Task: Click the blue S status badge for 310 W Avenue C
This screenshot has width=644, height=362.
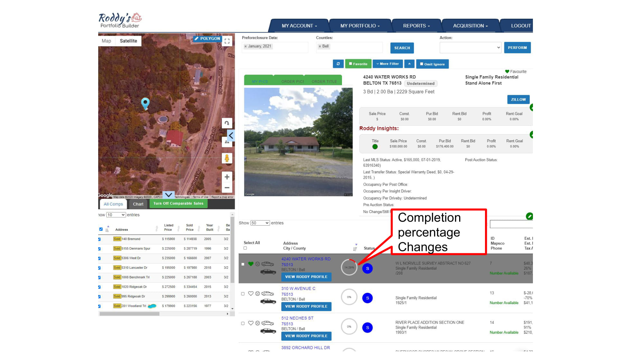Action: 367,298
